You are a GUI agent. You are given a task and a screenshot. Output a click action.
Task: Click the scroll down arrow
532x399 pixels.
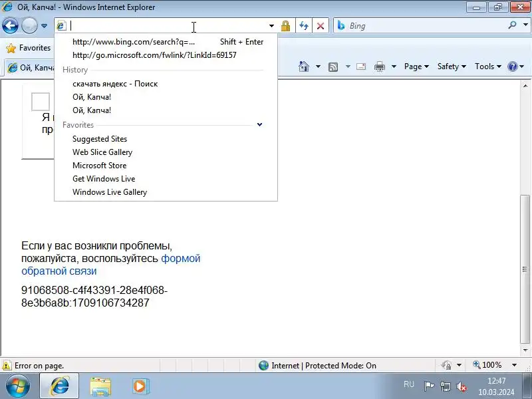point(525,350)
